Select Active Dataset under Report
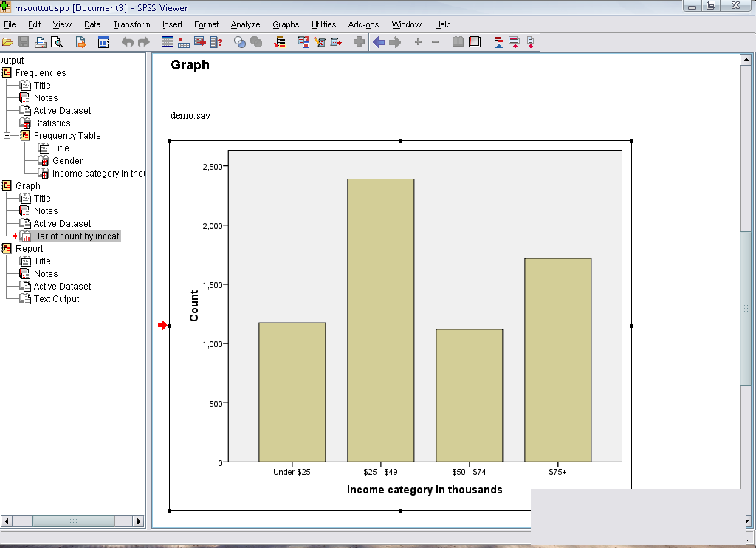Image resolution: width=756 pixels, height=548 pixels. [x=62, y=286]
